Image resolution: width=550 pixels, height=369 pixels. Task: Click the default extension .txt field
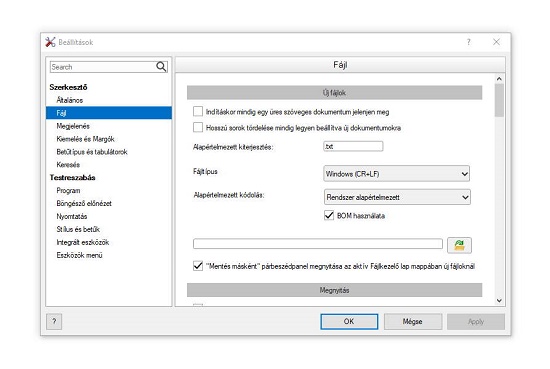click(353, 146)
